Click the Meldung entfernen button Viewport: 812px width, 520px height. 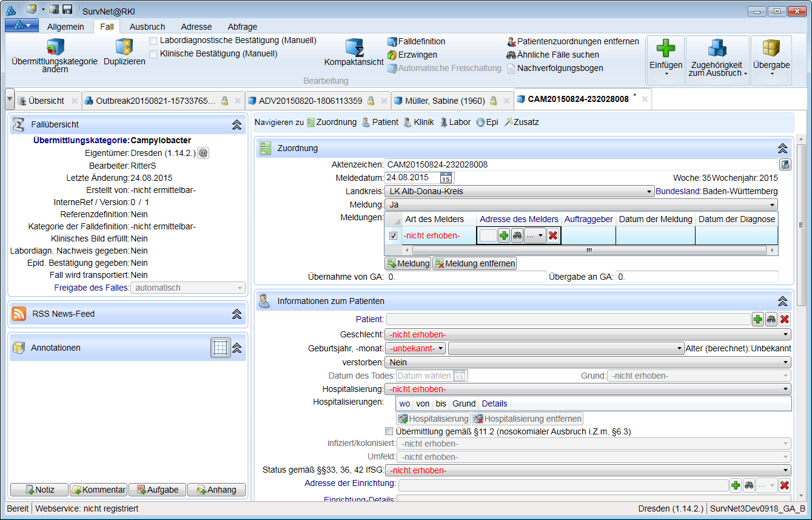(x=475, y=263)
